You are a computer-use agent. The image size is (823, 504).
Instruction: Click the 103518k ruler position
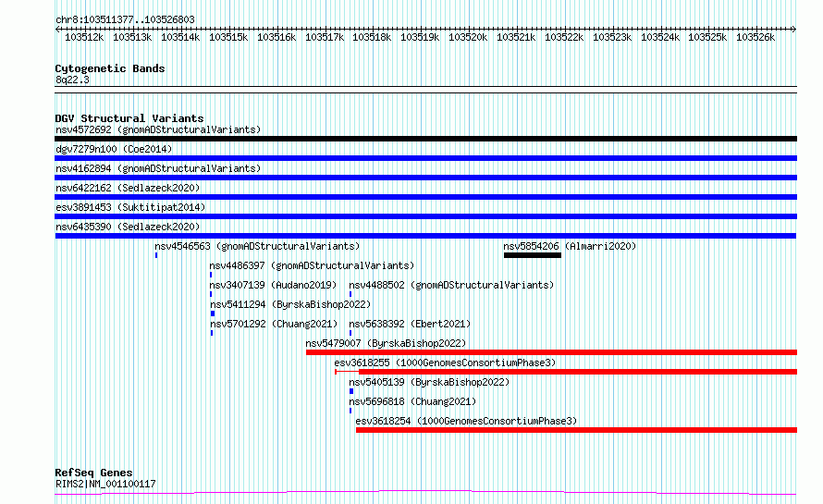[372, 37]
